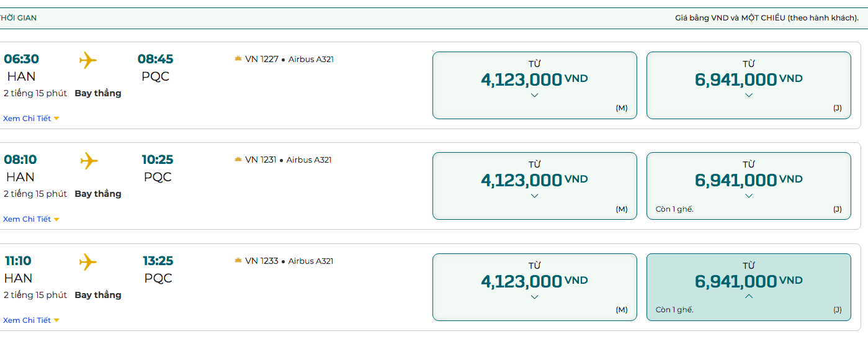Screen dimensions: 868x344
Task: Click the airplane icon for the 11:10 flight
Action: pyautogui.click(x=88, y=262)
